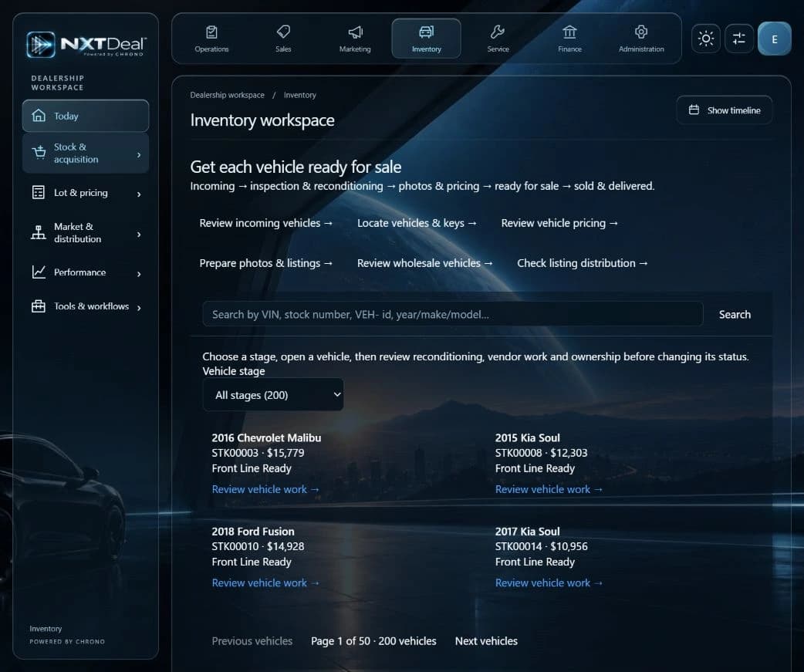The image size is (804, 672).
Task: Expand Lot & pricing chevron
Action: point(138,194)
